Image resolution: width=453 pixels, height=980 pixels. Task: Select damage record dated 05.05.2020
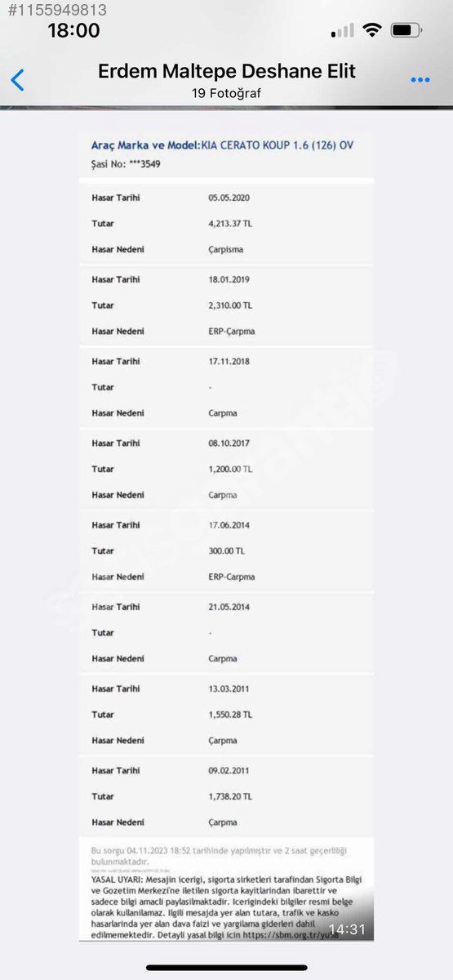227,223
